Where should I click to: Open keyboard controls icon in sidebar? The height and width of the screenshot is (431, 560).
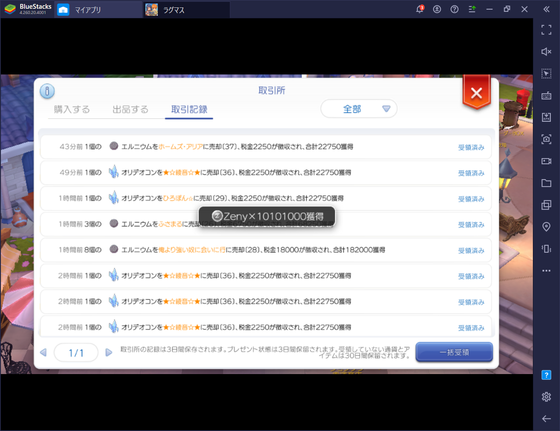coord(546,96)
